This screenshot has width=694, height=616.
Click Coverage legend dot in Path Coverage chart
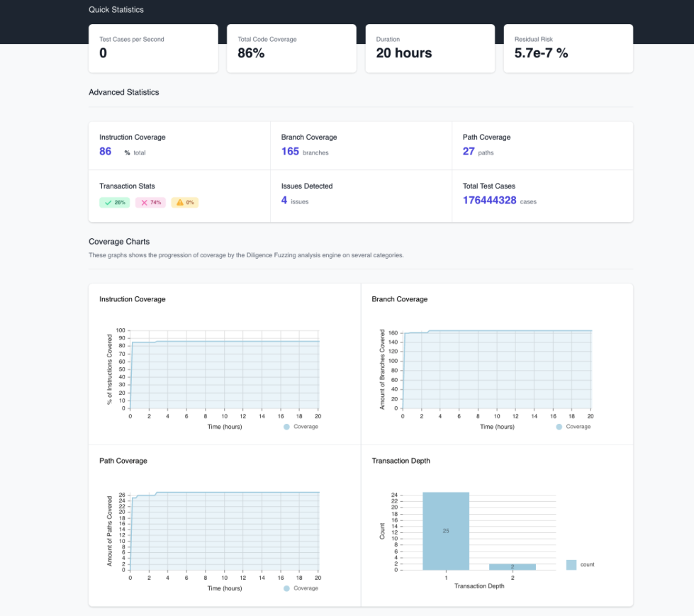286,588
